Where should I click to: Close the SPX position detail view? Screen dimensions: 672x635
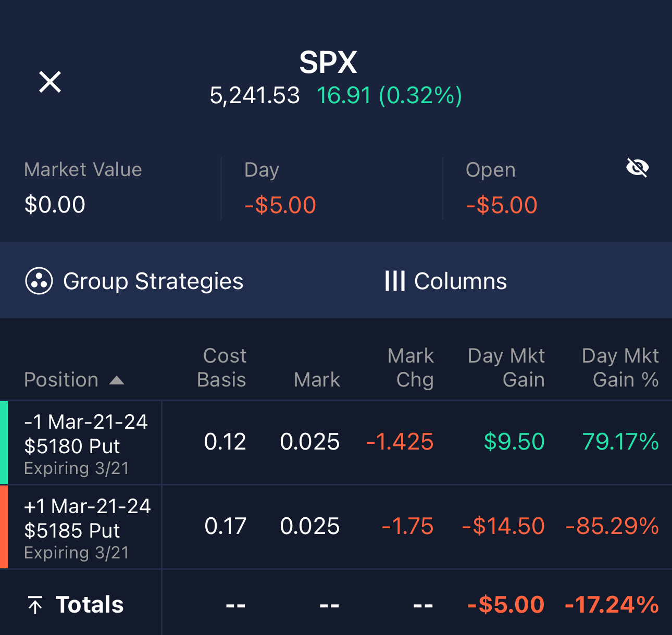point(50,82)
